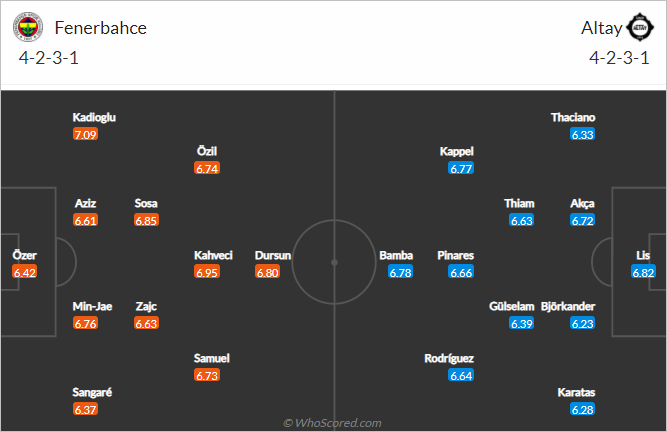
Task: Select Sangaré's 6.37 rating badge
Action: (86, 409)
